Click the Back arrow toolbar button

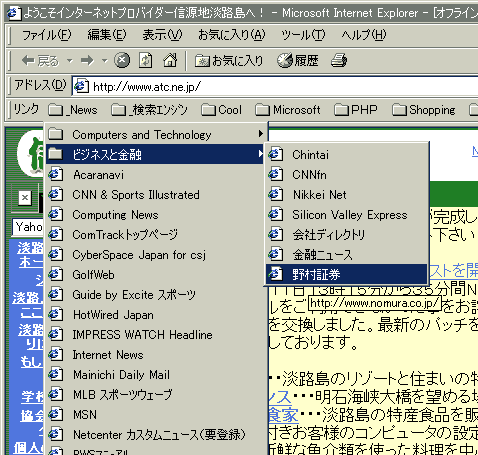tap(40, 61)
